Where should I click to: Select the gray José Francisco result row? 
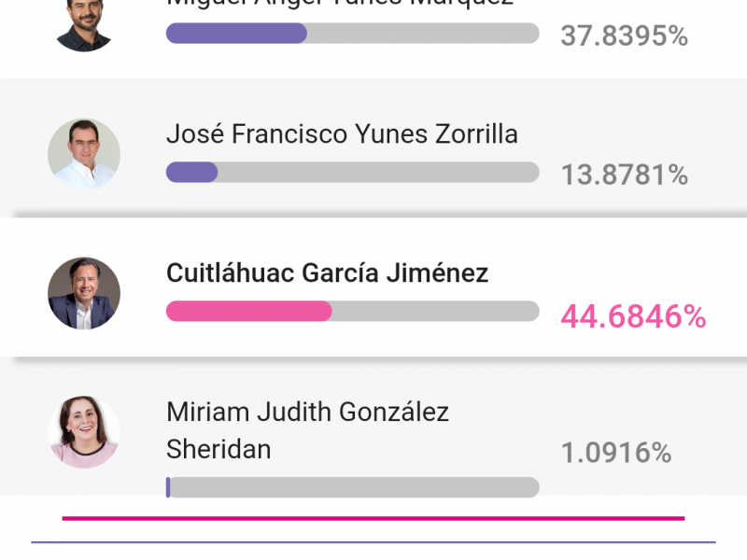click(373, 148)
